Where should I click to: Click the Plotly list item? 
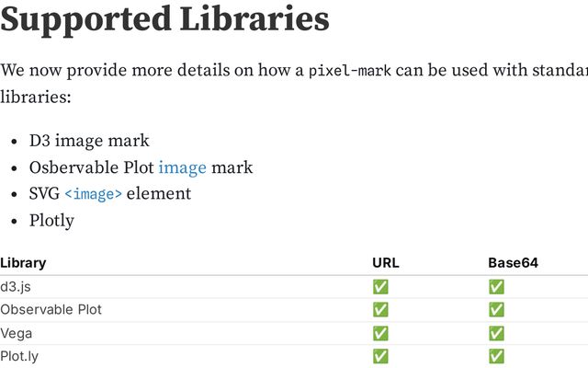(x=51, y=221)
